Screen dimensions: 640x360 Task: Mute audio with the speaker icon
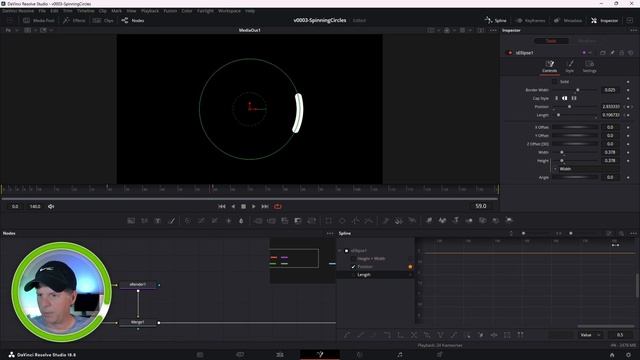pos(51,207)
